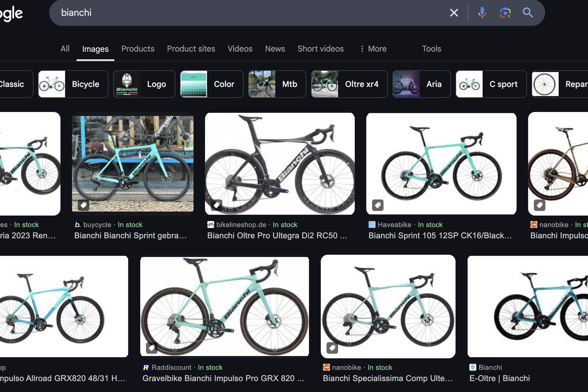Viewport: 588px width, 392px height.
Task: Click into the bianchi search field
Action: point(230,13)
